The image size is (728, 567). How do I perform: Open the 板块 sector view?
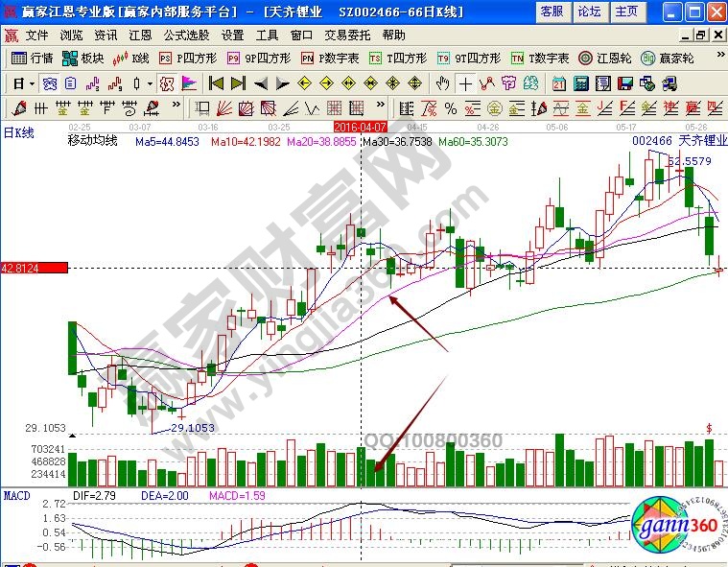click(x=82, y=58)
